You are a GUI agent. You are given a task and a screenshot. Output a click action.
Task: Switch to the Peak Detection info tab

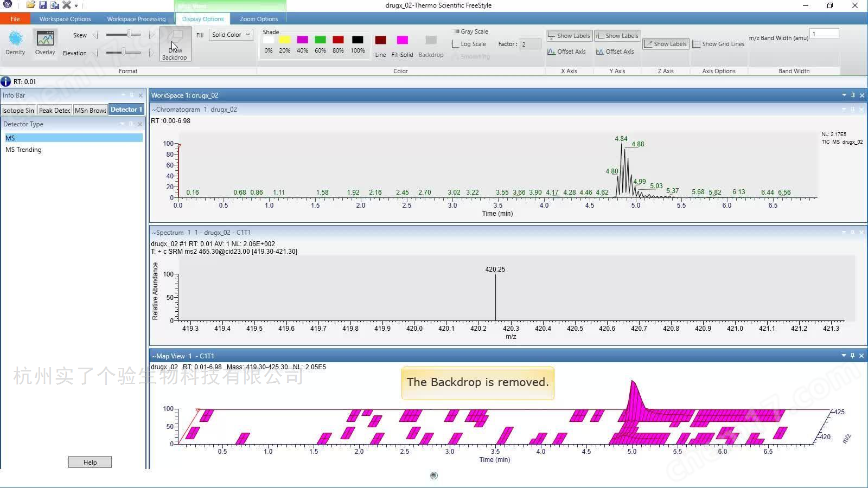[x=54, y=110]
